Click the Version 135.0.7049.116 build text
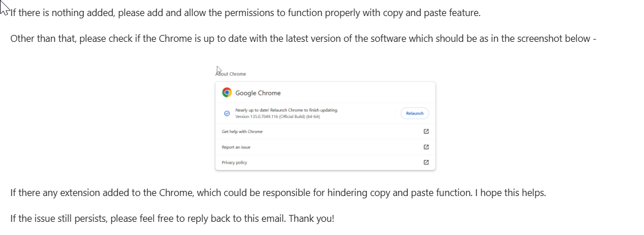Viewport: 644px width, 235px height. pos(278,117)
